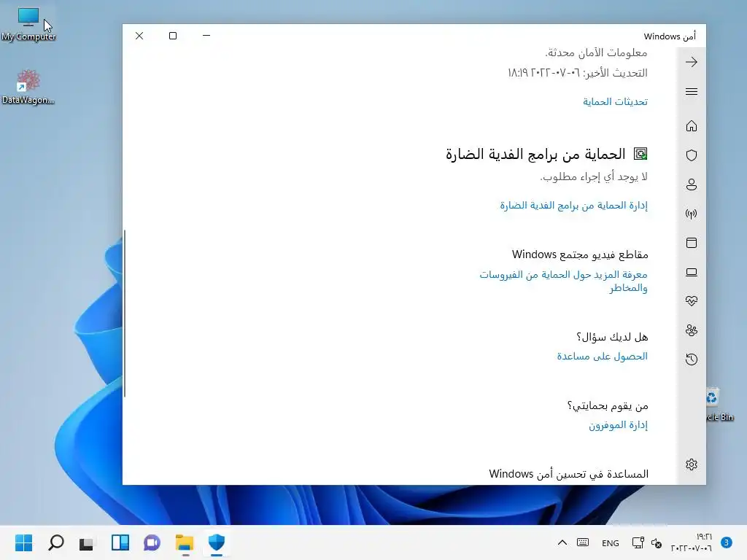Select المساعدة في تحسين أمن Windows text

click(x=568, y=474)
